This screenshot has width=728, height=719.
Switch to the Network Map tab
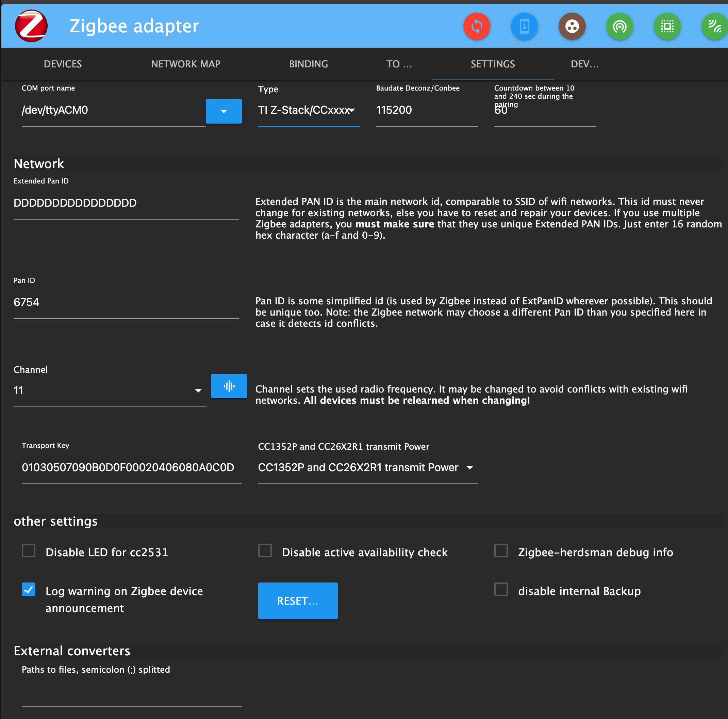pyautogui.click(x=186, y=64)
